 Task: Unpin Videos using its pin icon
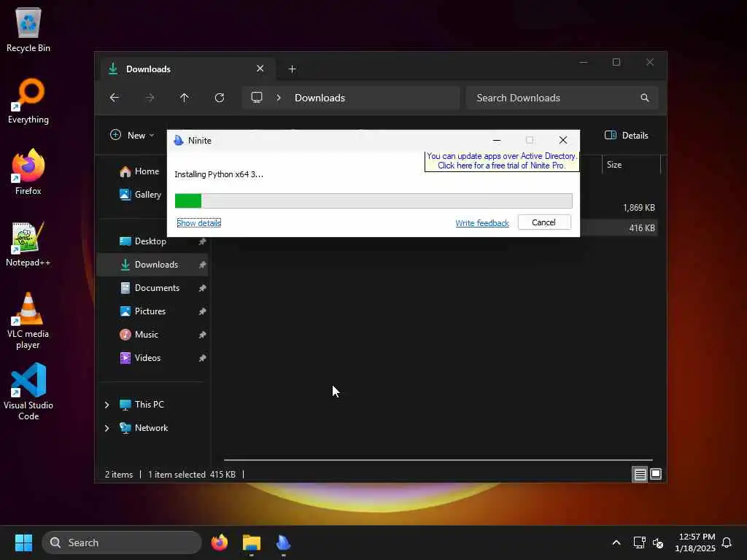coord(203,358)
